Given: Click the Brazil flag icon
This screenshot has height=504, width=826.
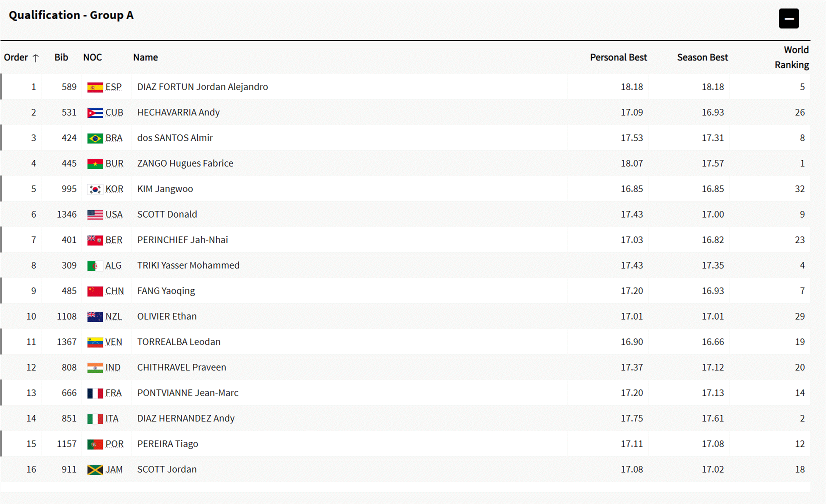Looking at the screenshot, I should 95,138.
